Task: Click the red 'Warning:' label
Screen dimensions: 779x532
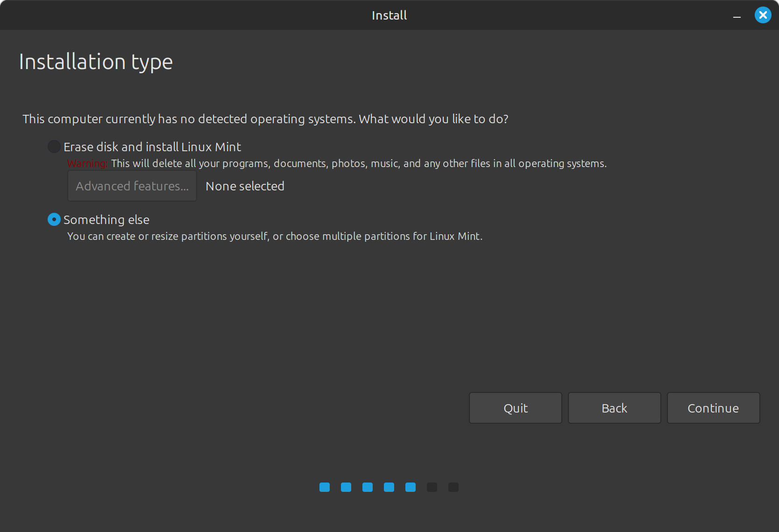Action: 87,163
